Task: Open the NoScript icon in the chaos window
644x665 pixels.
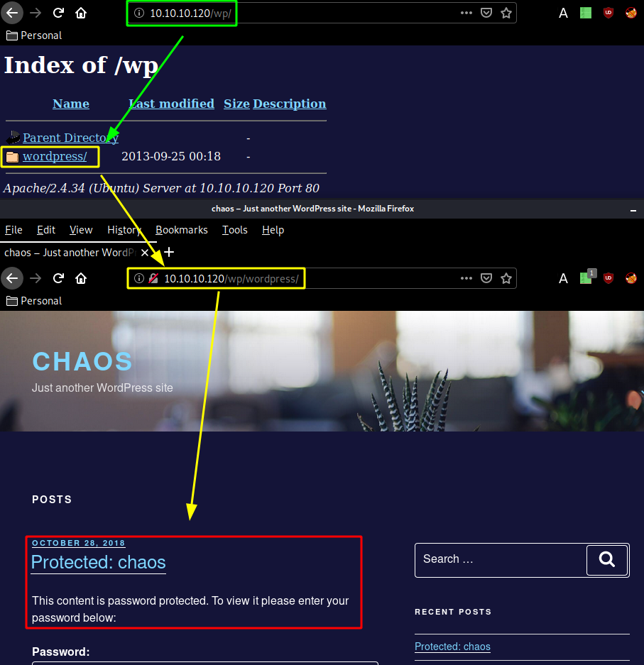Action: click(x=631, y=279)
